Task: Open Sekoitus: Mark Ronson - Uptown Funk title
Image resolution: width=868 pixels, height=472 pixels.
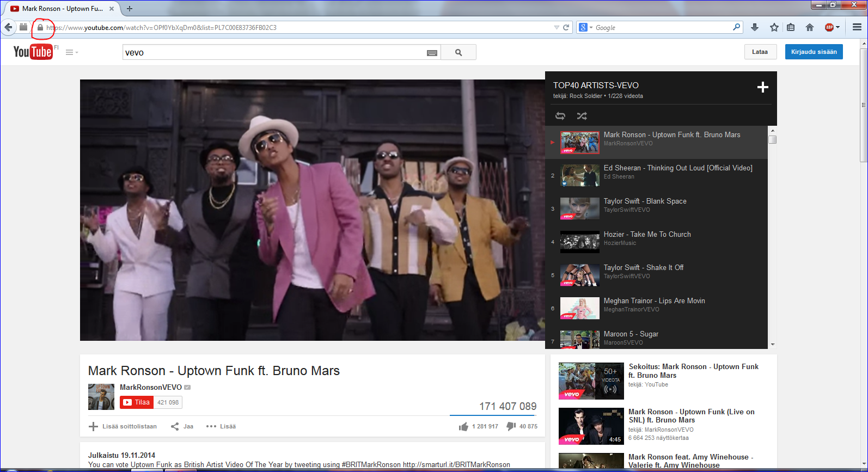Action: [693, 371]
